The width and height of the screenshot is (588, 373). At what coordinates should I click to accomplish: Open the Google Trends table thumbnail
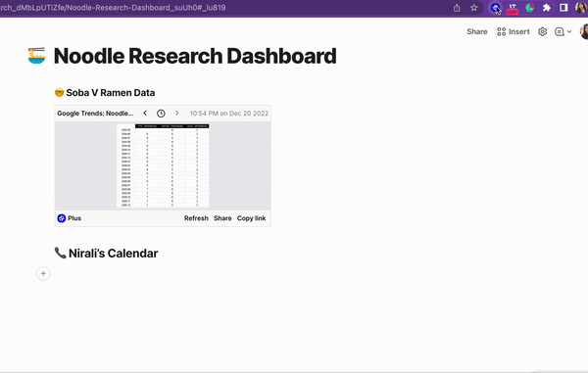[x=163, y=165]
